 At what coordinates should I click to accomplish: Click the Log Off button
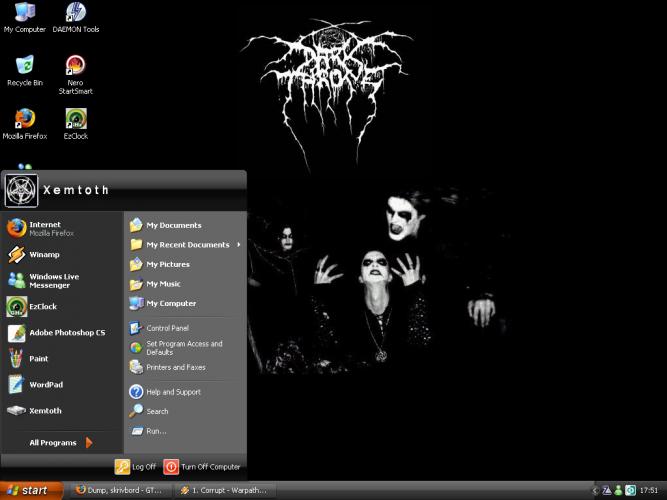[x=136, y=466]
